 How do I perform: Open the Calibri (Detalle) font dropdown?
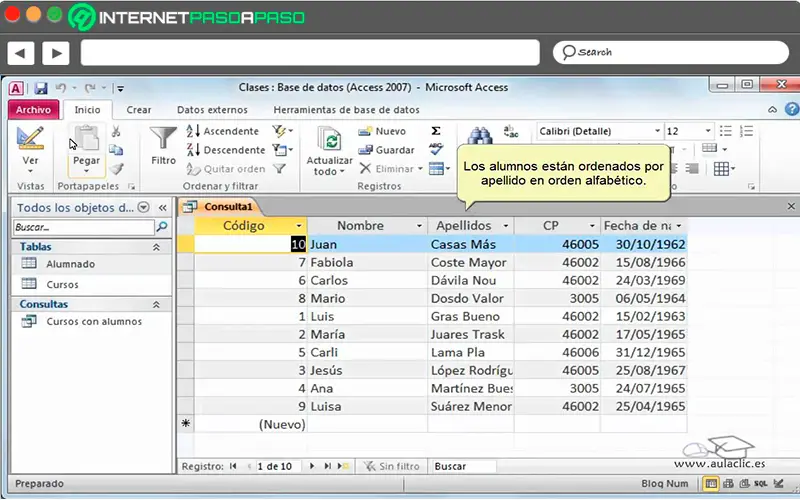pyautogui.click(x=657, y=131)
